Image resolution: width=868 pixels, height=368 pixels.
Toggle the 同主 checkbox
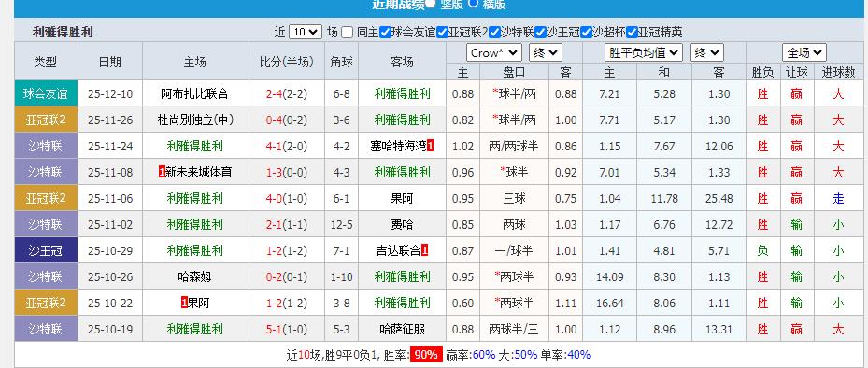(347, 33)
